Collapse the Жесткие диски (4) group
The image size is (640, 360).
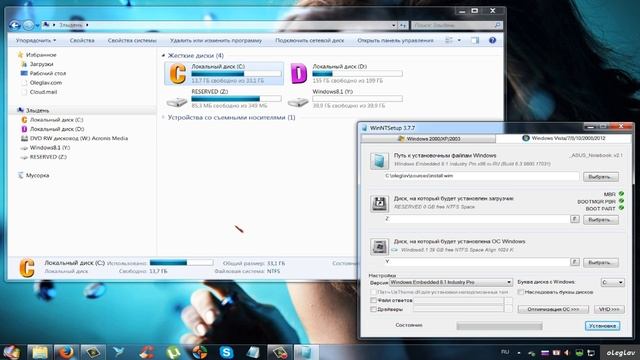pos(163,56)
